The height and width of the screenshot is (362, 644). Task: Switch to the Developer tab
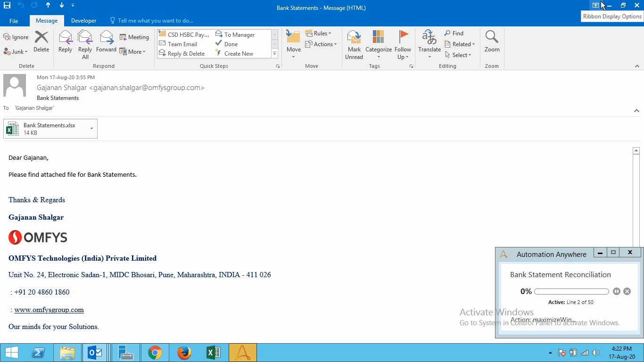(x=83, y=21)
